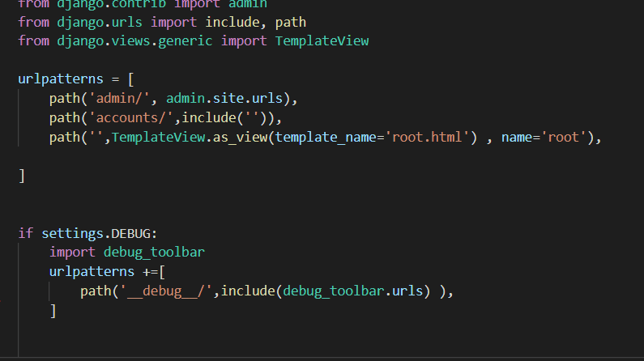Viewport: 644px width, 361px height.
Task: Click debug_toolbar.urls inside include
Action: pyautogui.click(x=353, y=291)
